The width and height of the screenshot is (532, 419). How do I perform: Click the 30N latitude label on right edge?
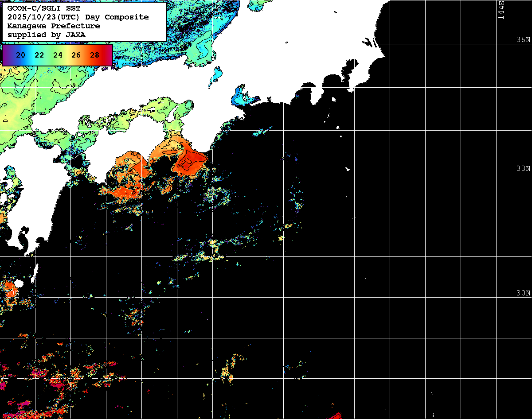[523, 293]
